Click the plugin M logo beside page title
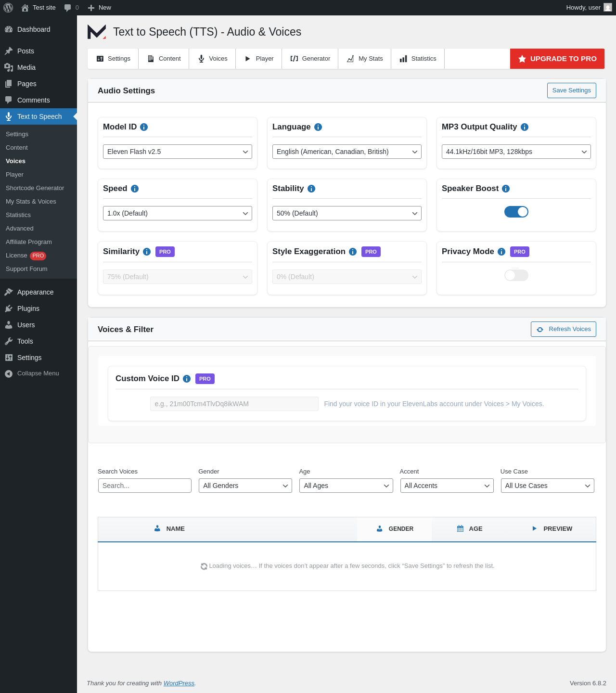 pyautogui.click(x=97, y=32)
